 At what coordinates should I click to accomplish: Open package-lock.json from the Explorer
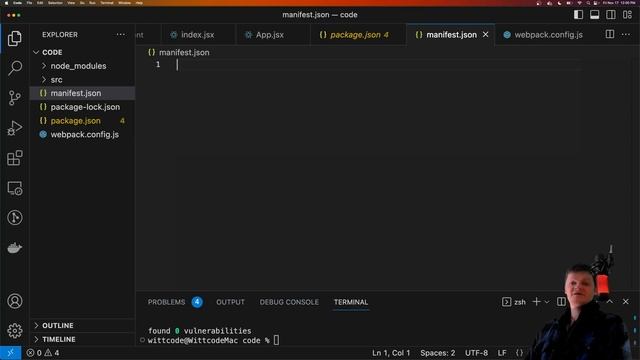tap(82, 107)
